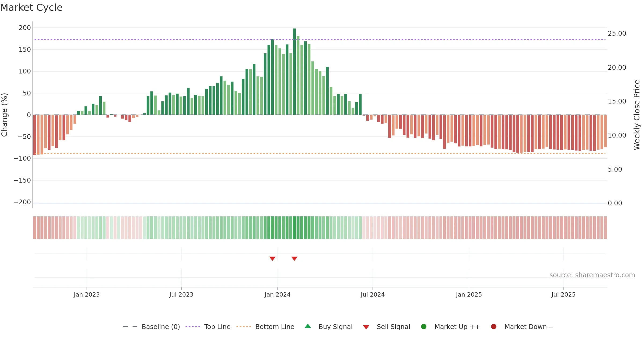Click the Jul 2025 axis label
The width and height of the screenshot is (644, 362).
pos(563,294)
